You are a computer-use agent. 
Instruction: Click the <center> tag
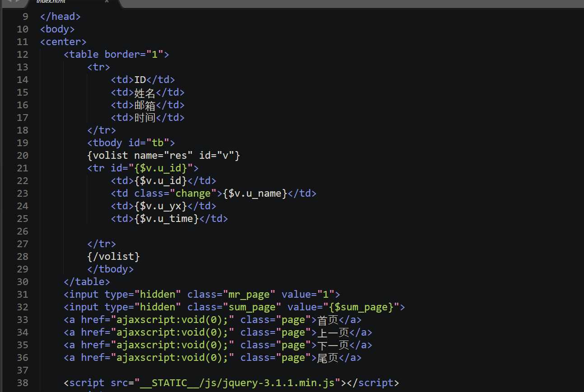[63, 42]
